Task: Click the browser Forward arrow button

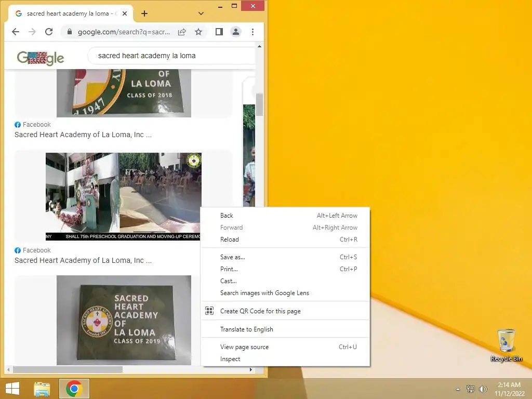Action: click(x=32, y=32)
